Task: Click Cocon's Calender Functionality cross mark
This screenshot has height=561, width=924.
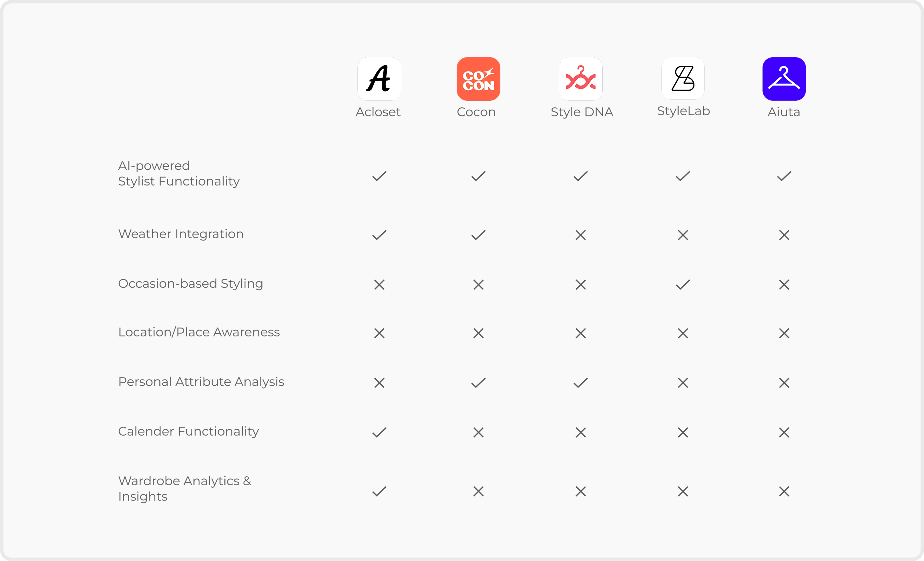Action: click(x=478, y=433)
